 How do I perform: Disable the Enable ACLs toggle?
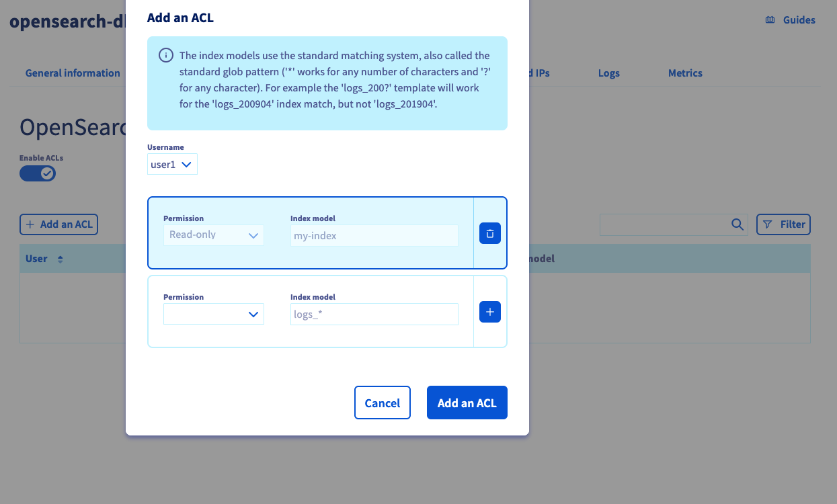[38, 173]
